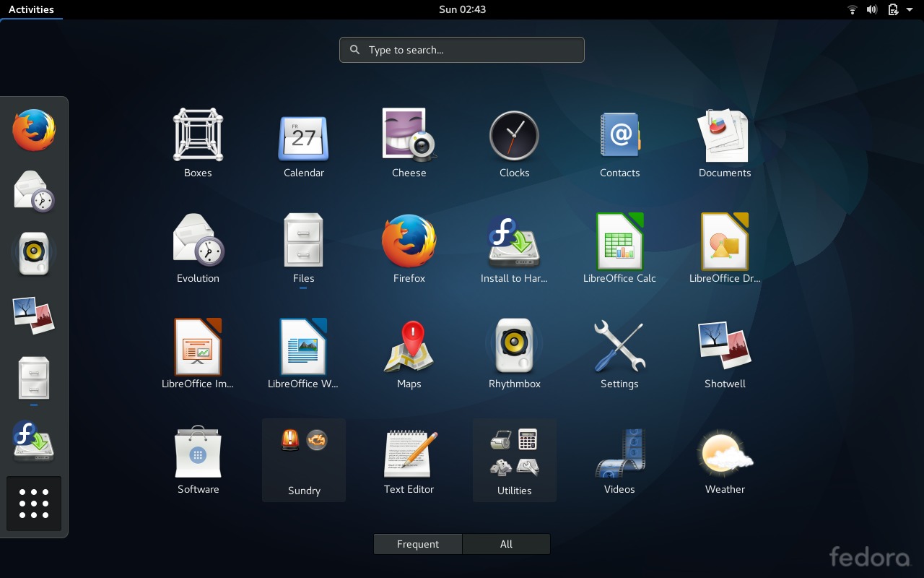Open the Software store
Screen dimensions: 924x578
coord(198,452)
